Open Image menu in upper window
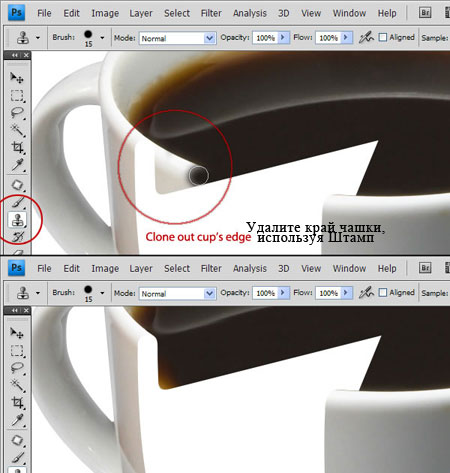This screenshot has height=473, width=450. point(105,13)
